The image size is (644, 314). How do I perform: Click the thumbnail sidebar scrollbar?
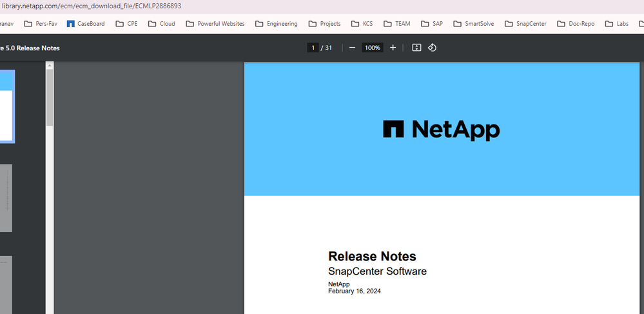point(50,97)
